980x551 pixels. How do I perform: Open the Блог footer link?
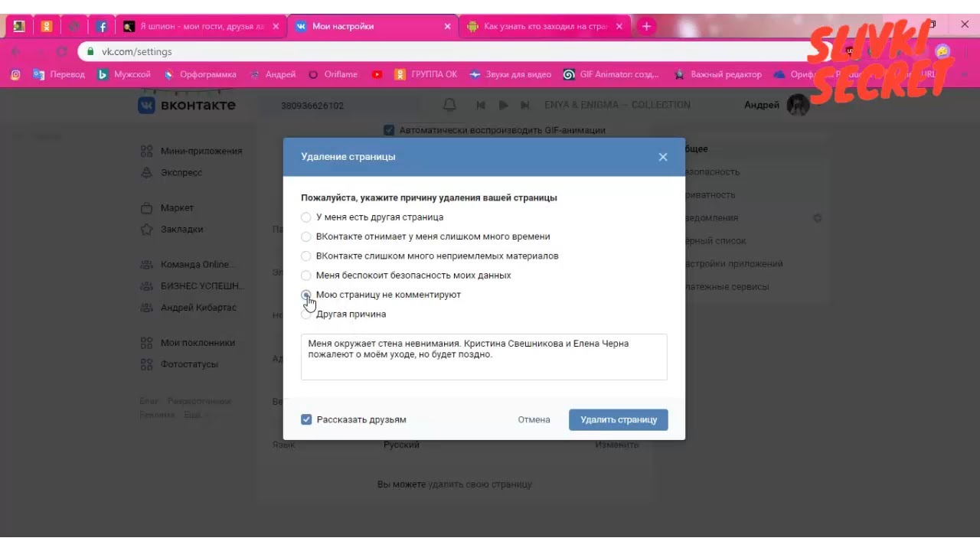coord(149,401)
